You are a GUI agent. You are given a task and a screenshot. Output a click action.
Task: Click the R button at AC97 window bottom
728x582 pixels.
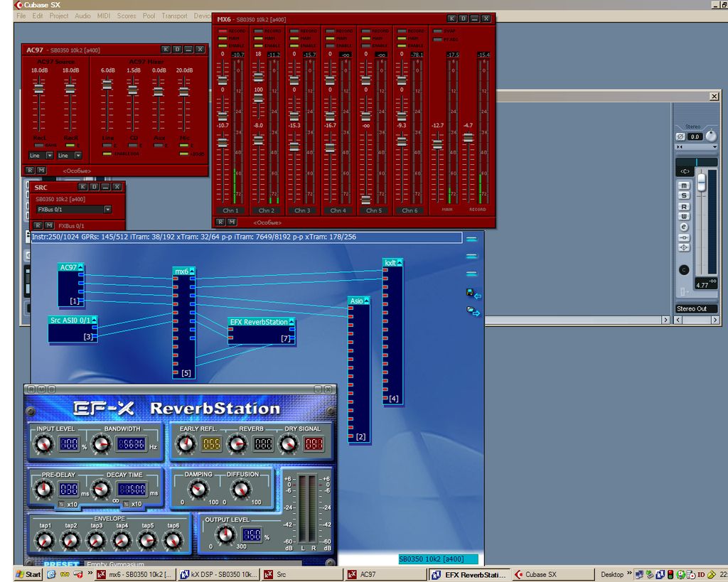(30, 171)
